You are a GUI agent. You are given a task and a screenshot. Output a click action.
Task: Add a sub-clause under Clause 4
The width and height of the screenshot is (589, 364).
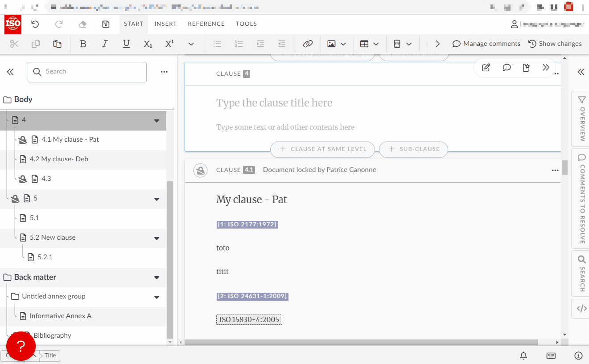click(x=413, y=149)
